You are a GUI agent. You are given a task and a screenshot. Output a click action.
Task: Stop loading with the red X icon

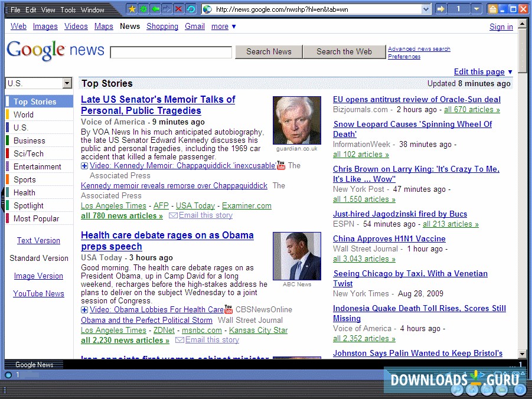click(179, 9)
